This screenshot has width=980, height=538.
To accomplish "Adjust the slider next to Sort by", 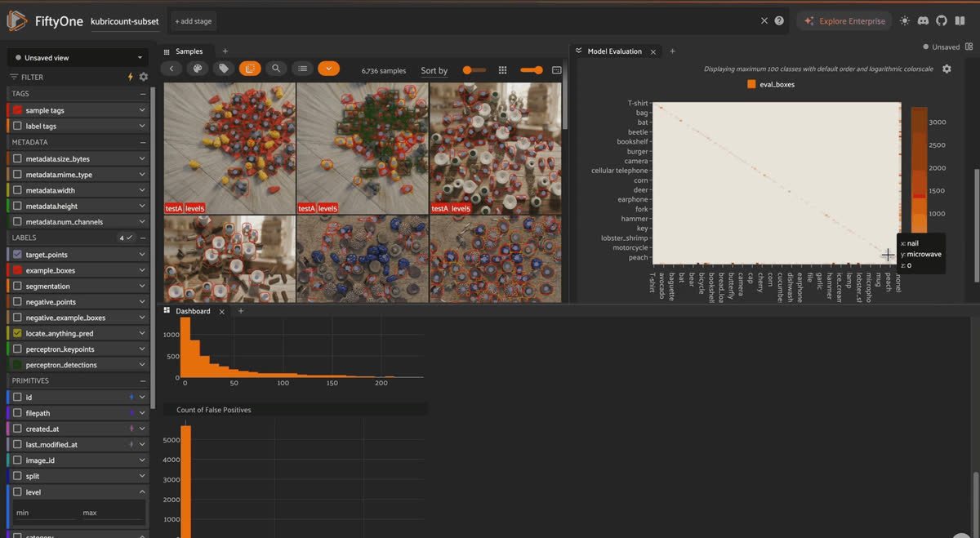I will [x=474, y=70].
